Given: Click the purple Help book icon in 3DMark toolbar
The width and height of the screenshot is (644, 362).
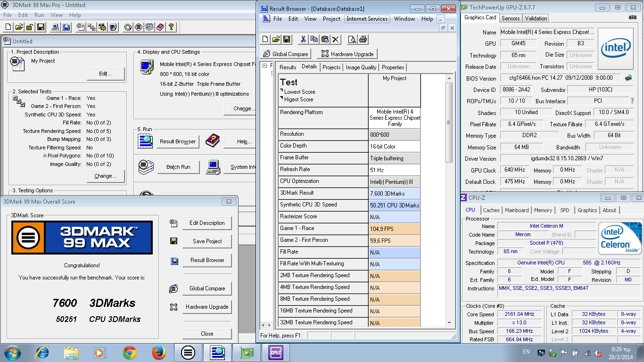Looking at the screenshot, I should [x=160, y=27].
